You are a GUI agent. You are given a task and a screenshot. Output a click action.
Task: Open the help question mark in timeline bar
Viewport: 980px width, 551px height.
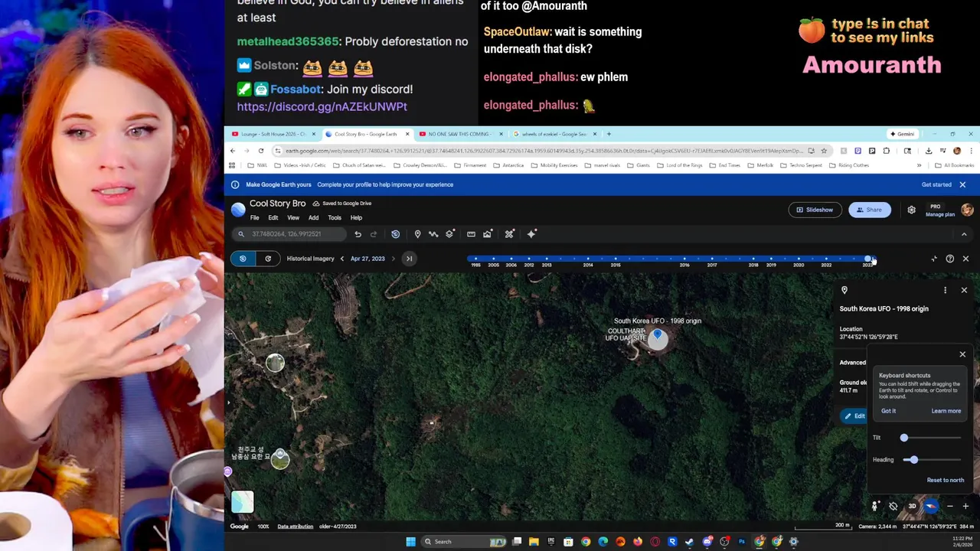pyautogui.click(x=949, y=259)
